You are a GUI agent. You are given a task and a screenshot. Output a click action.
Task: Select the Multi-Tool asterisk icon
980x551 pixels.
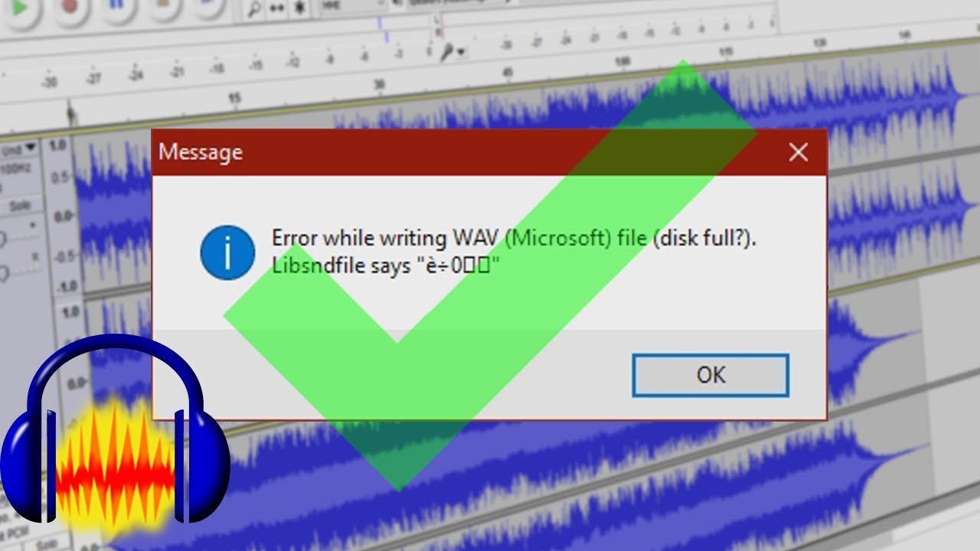(x=299, y=8)
